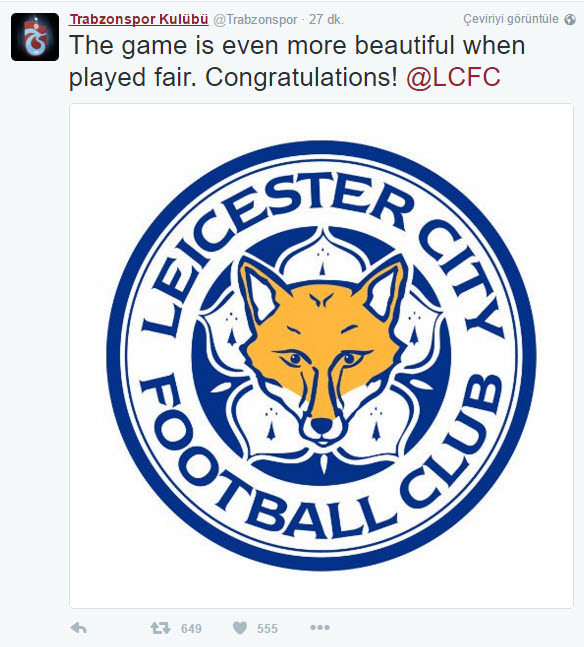Open Trabzonspor profile avatar
The height and width of the screenshot is (647, 584).
[x=35, y=37]
